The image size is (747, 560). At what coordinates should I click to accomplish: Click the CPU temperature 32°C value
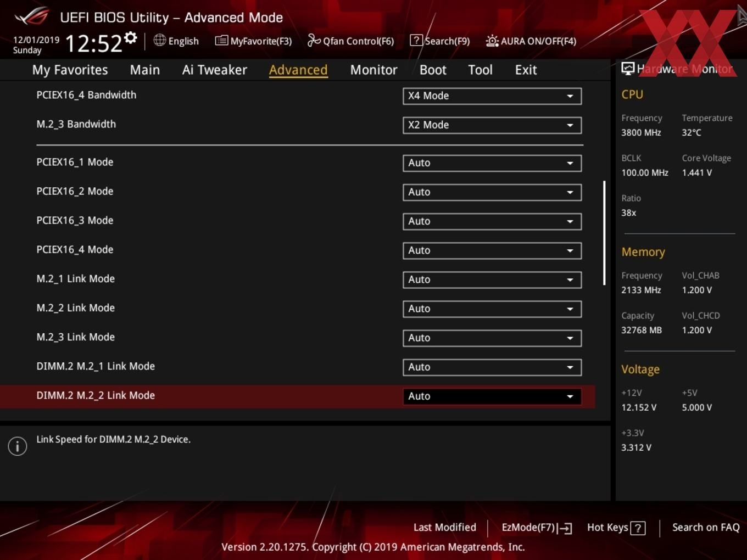(x=692, y=132)
